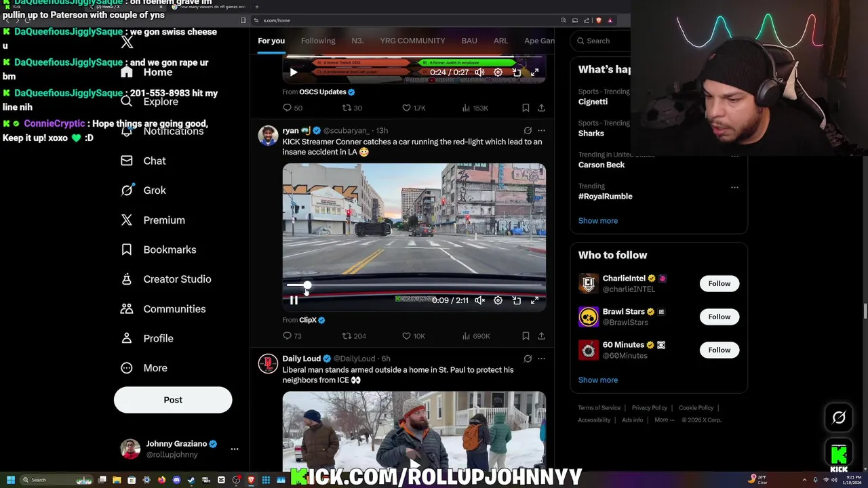
Task: Bookmark ryan's post
Action: coord(526,336)
